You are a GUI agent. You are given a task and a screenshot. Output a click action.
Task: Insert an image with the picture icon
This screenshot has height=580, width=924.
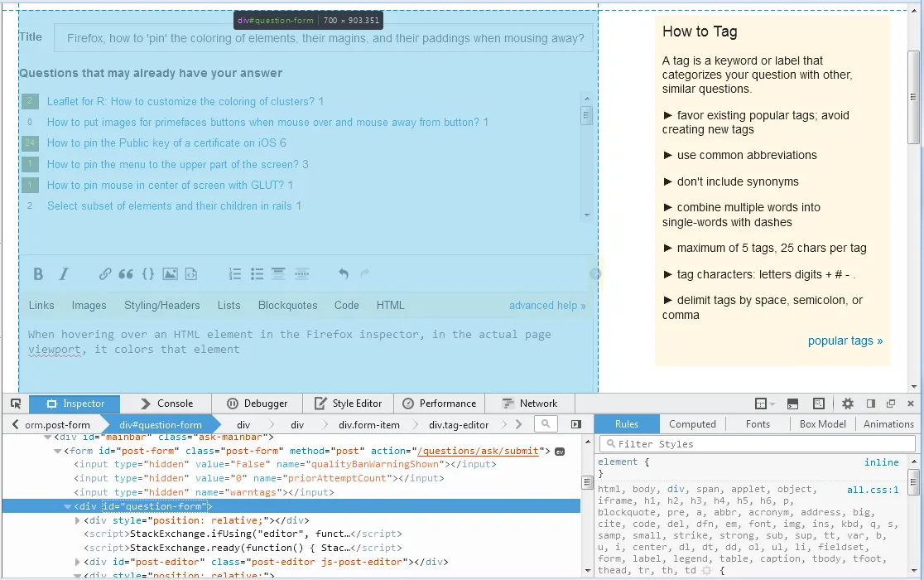click(x=171, y=273)
